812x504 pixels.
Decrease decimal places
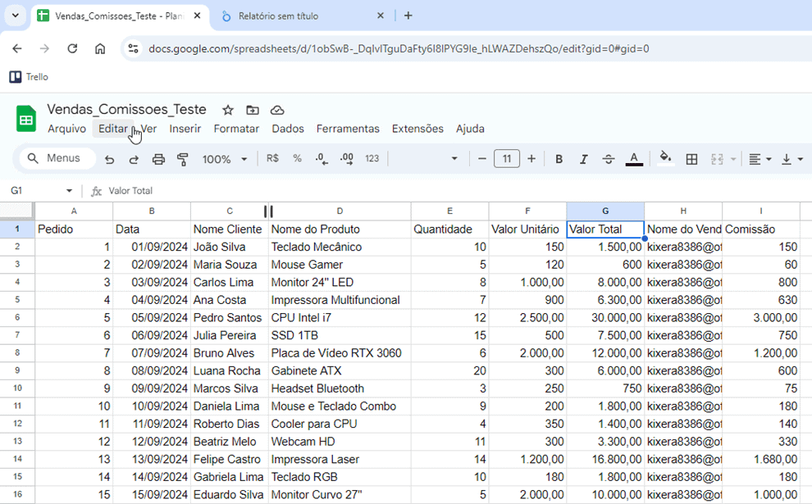point(320,159)
